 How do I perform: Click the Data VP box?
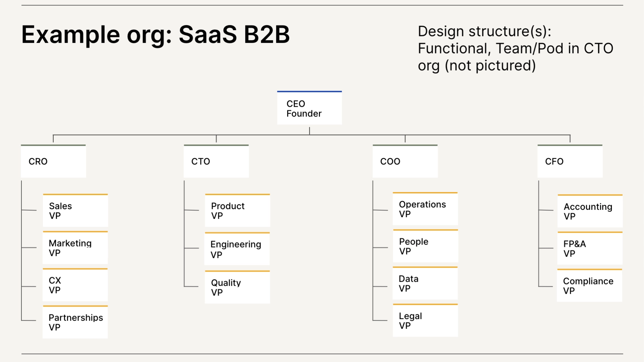pos(425,283)
